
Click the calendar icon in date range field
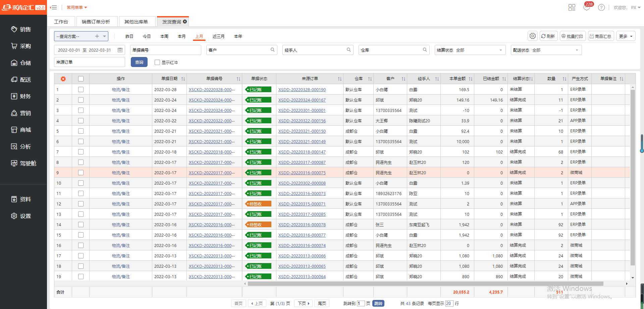[x=120, y=50]
